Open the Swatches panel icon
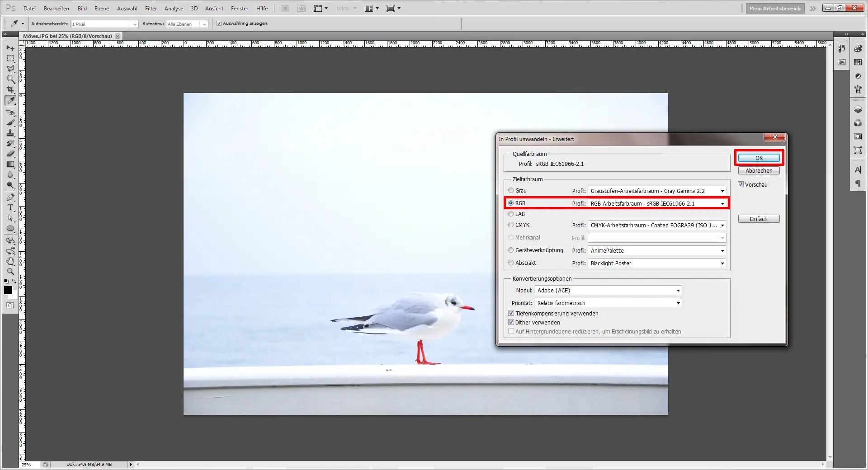Image resolution: width=868 pixels, height=470 pixels. [x=858, y=62]
